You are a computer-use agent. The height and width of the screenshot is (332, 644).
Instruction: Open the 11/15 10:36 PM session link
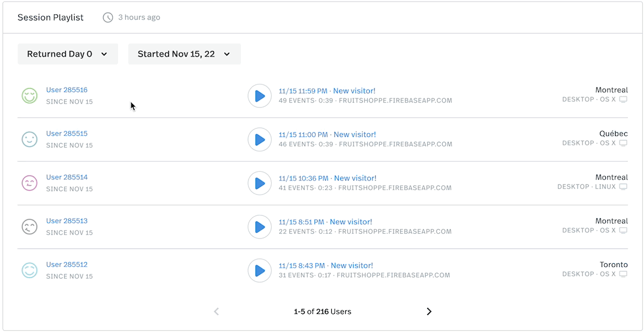pos(328,178)
